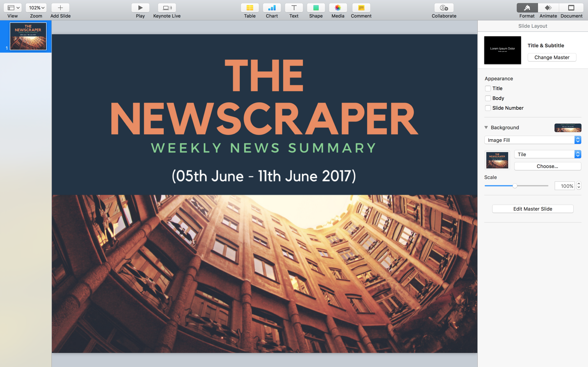The image size is (588, 367).
Task: Open the Image Fill dropdown
Action: pyautogui.click(x=532, y=140)
